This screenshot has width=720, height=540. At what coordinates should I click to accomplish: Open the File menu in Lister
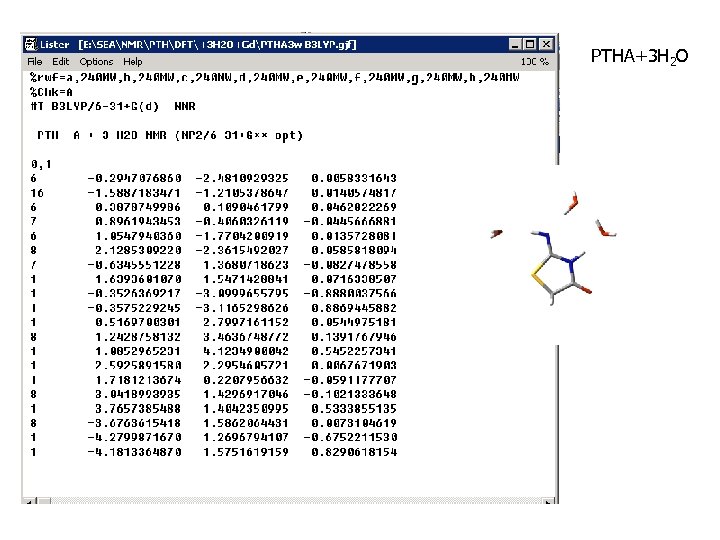point(34,62)
